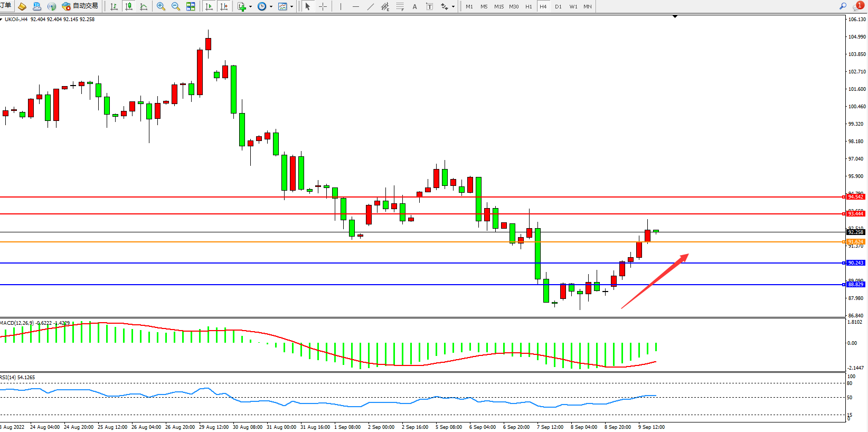Open the Tile Windows layout icon
This screenshot has width=868, height=432.
pos(191,6)
